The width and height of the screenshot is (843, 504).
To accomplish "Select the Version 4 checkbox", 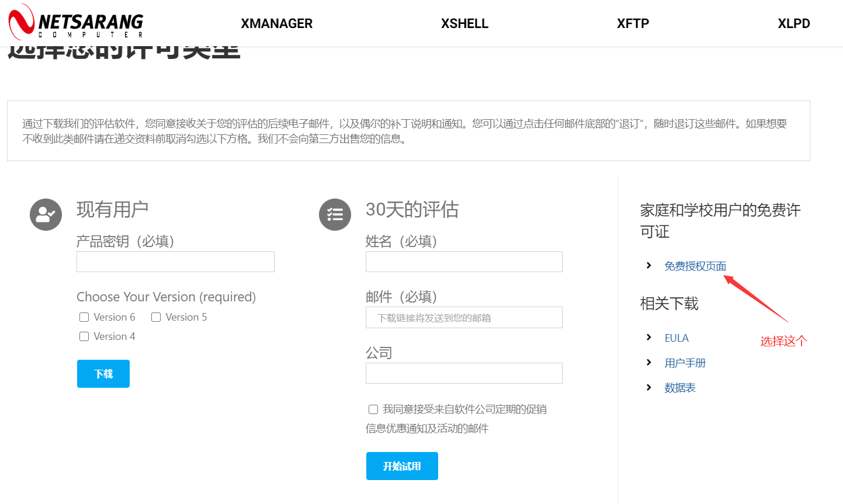I will point(84,336).
